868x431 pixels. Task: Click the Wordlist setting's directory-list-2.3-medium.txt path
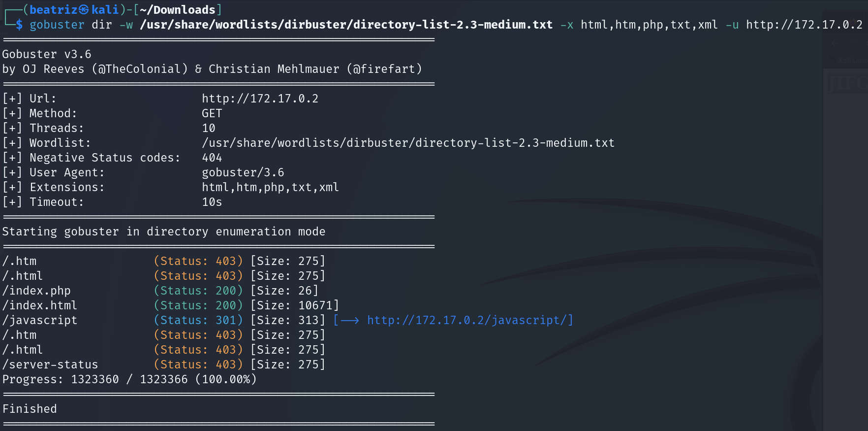[408, 143]
